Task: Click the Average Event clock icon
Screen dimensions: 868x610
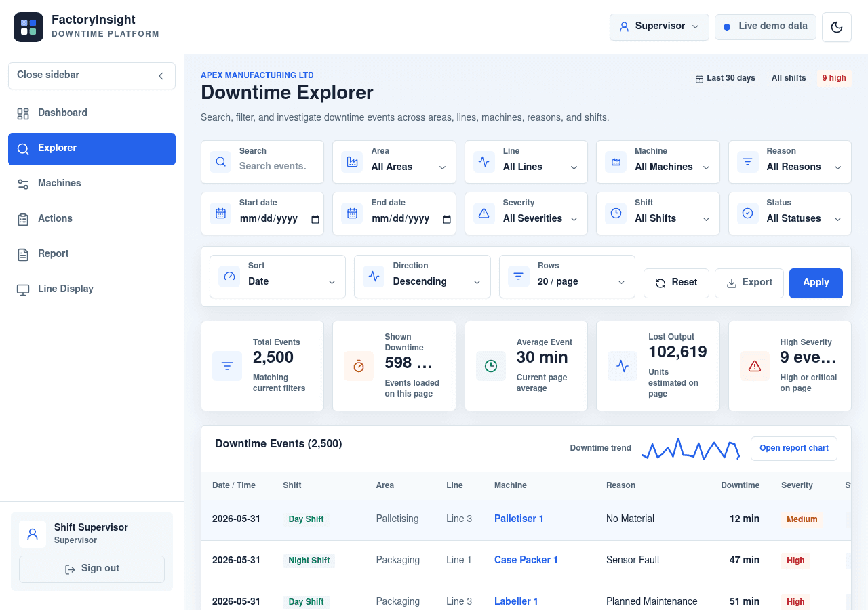Action: 491,366
